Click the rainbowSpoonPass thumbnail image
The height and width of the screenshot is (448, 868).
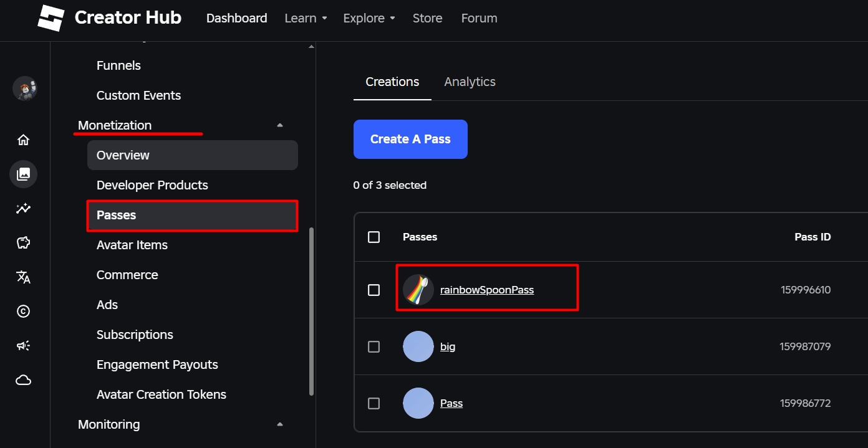click(x=418, y=290)
